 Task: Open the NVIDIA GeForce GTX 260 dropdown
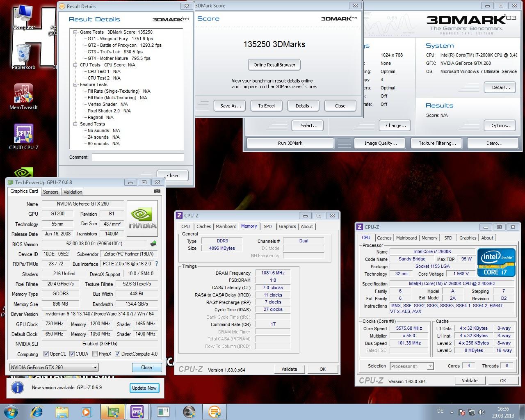click(x=54, y=367)
